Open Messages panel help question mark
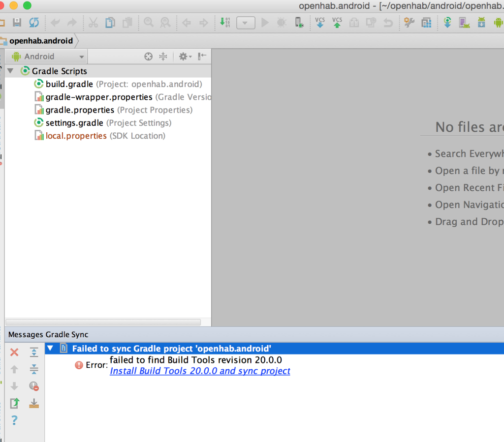The width and height of the screenshot is (504, 442). click(14, 420)
